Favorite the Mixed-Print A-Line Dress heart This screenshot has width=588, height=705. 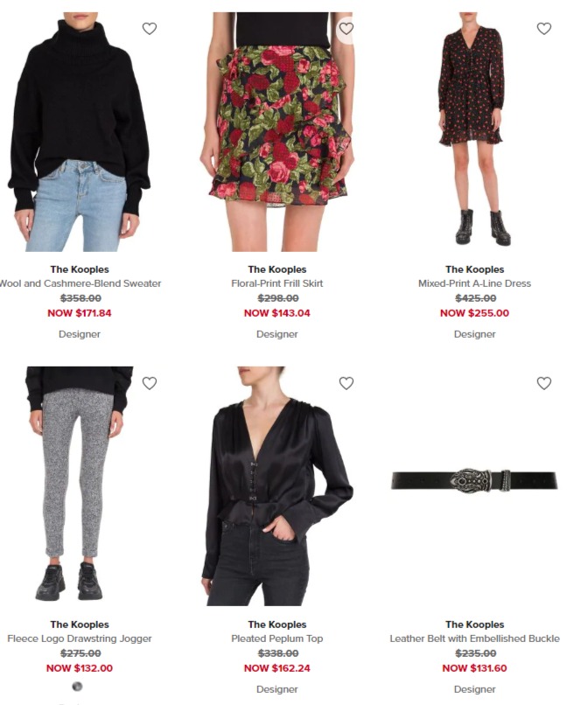544,29
